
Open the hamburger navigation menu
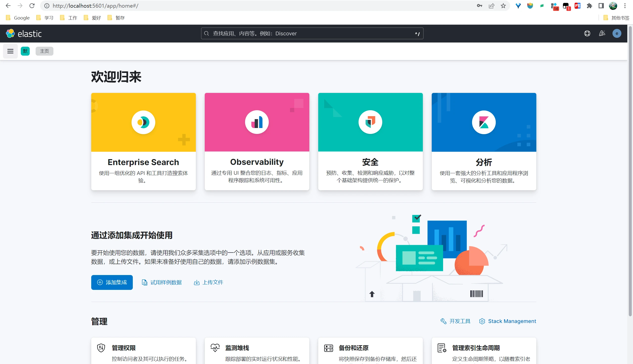(x=10, y=51)
